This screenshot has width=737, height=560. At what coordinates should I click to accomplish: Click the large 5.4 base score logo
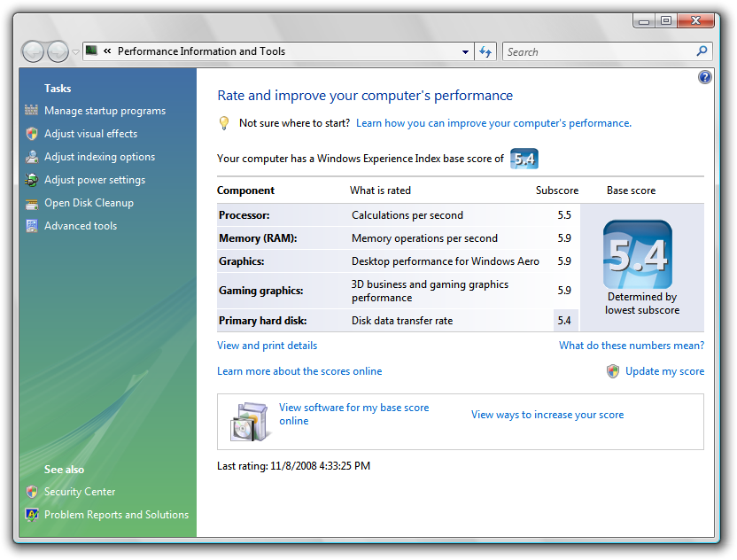638,254
